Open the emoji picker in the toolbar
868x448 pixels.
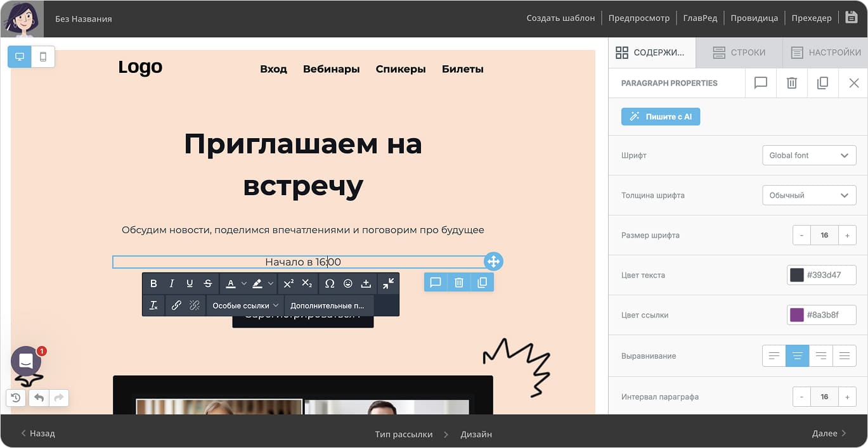(x=348, y=283)
